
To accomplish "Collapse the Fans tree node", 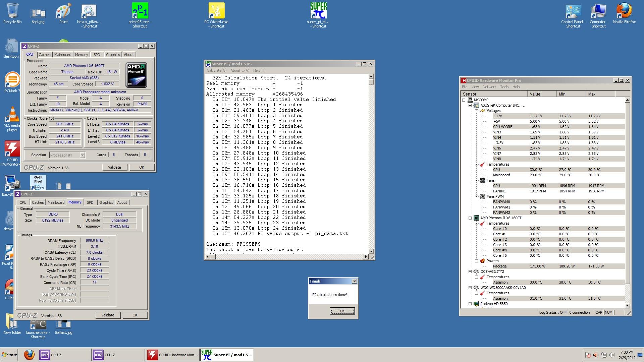I will pyautogui.click(x=476, y=180).
